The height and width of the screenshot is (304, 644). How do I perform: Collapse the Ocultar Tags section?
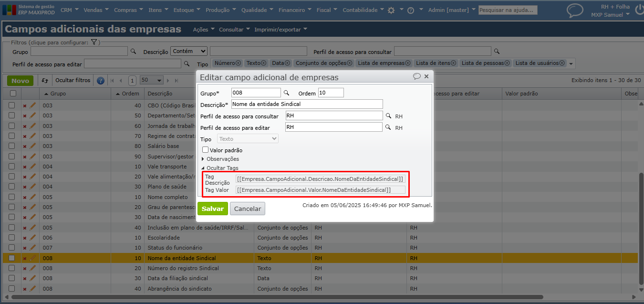(x=219, y=168)
